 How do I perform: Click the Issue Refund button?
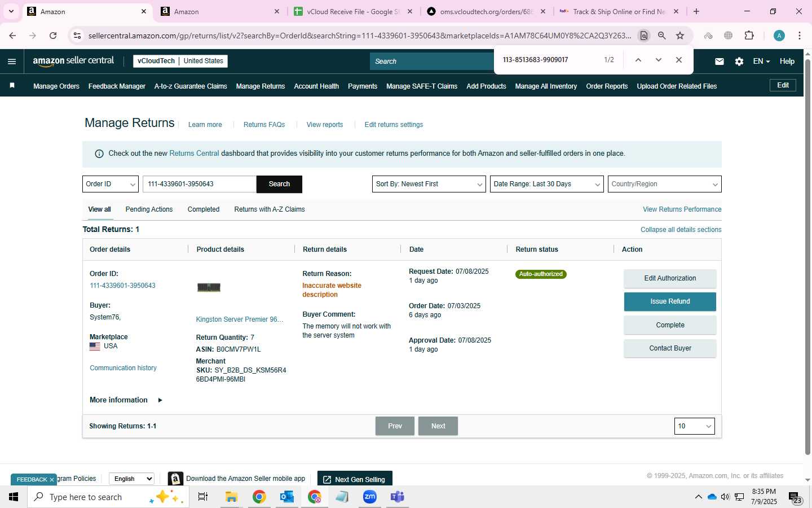[x=670, y=301]
